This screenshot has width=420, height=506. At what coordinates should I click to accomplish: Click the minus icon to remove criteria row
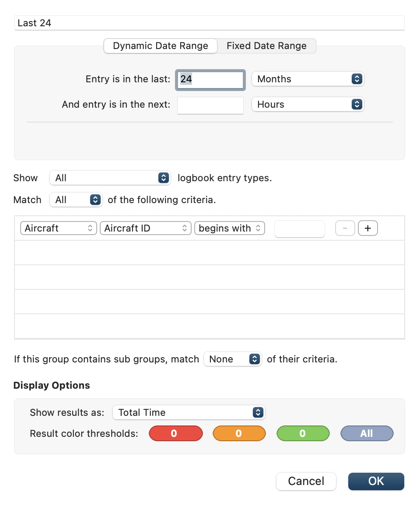tap(345, 228)
